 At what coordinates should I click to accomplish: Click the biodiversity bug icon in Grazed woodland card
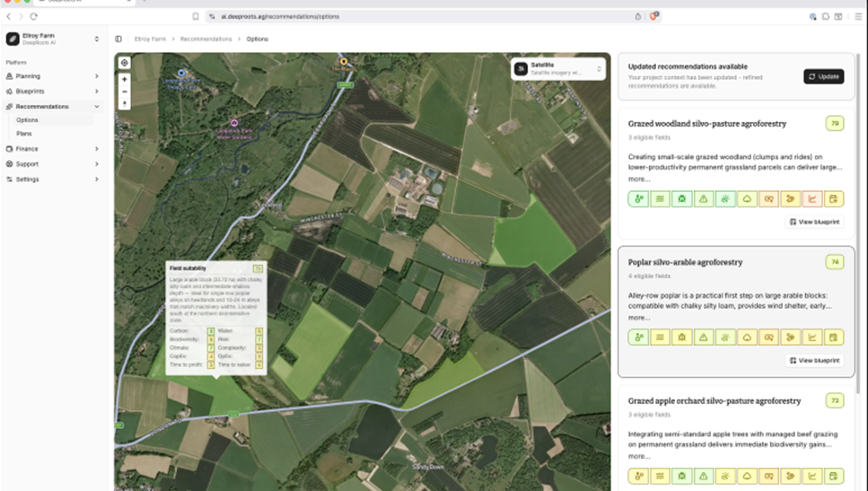pos(681,199)
